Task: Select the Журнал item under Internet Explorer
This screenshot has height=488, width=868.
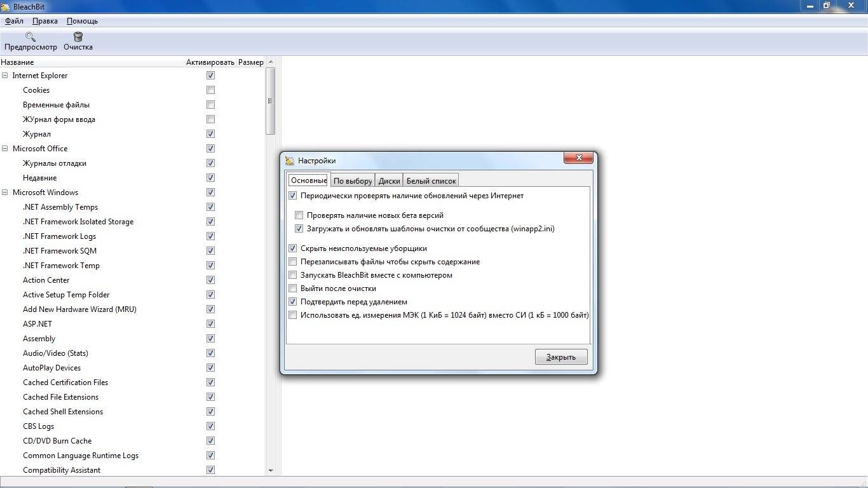Action: pyautogui.click(x=37, y=134)
